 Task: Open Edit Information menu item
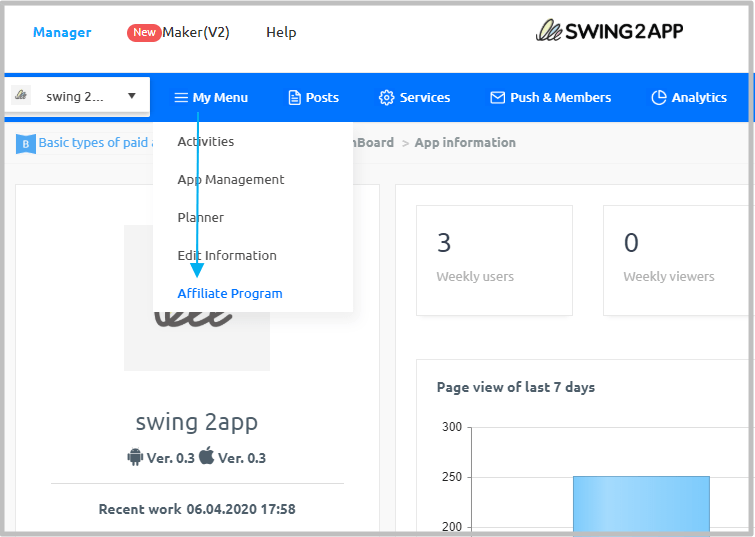click(227, 256)
